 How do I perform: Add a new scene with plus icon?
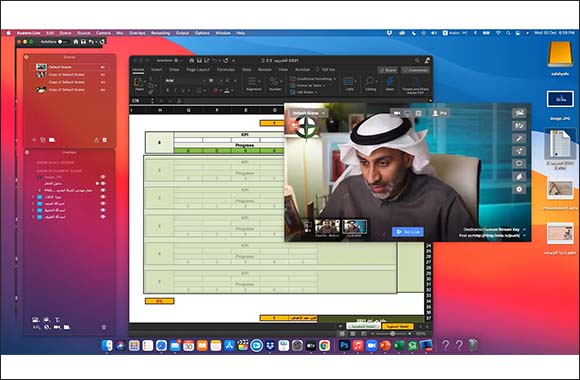pos(34,140)
